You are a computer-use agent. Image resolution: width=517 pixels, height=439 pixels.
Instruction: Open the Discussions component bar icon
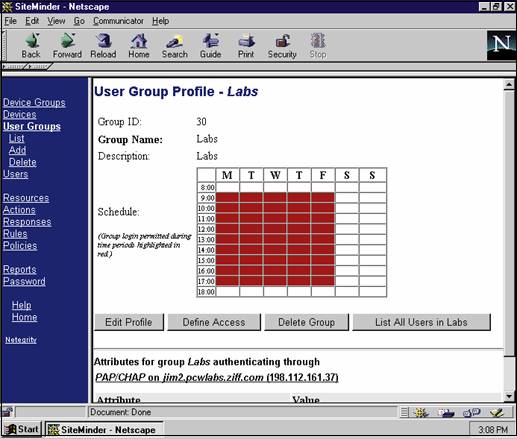pos(471,413)
